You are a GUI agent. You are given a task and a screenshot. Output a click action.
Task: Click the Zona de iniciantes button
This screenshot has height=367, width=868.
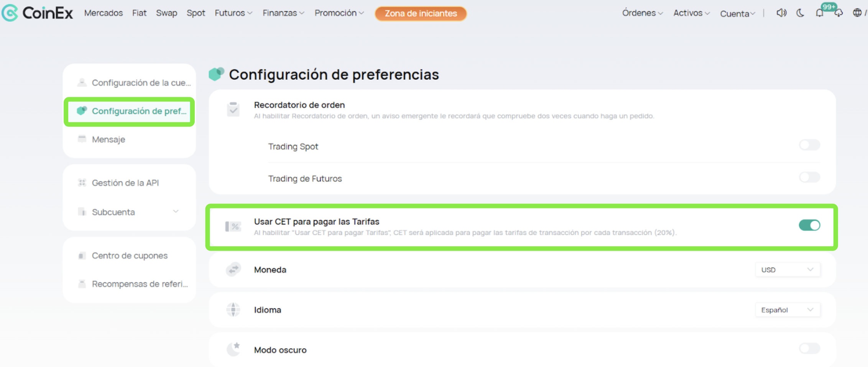click(421, 13)
